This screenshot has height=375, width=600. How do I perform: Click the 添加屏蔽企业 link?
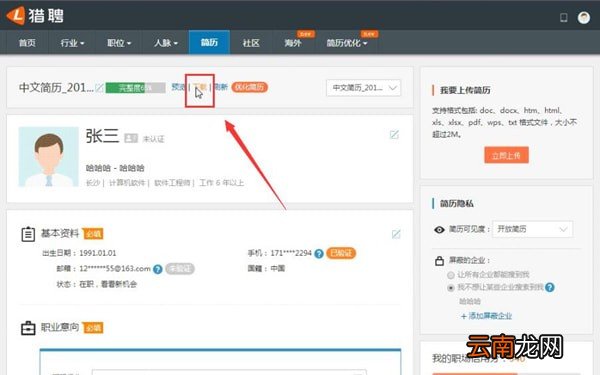[486, 316]
